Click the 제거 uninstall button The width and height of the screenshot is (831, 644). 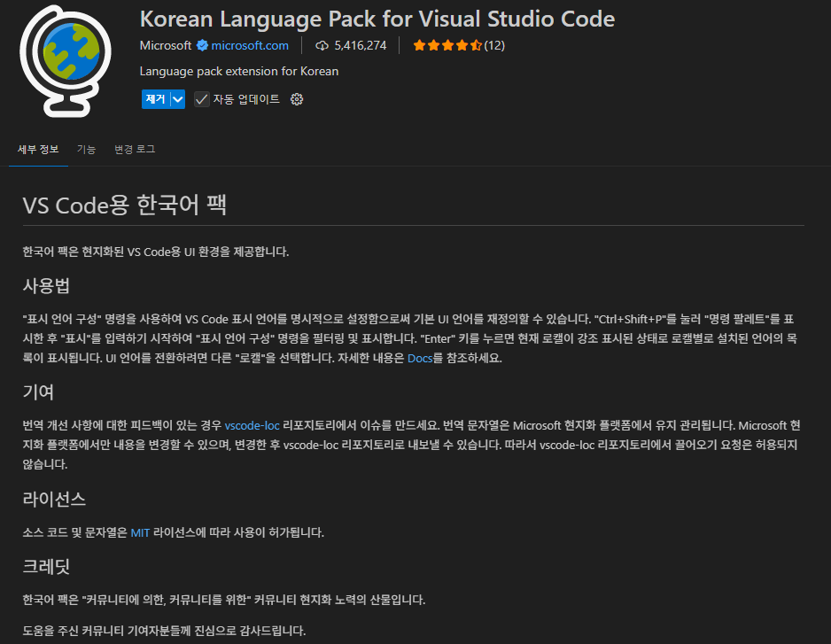pos(156,99)
